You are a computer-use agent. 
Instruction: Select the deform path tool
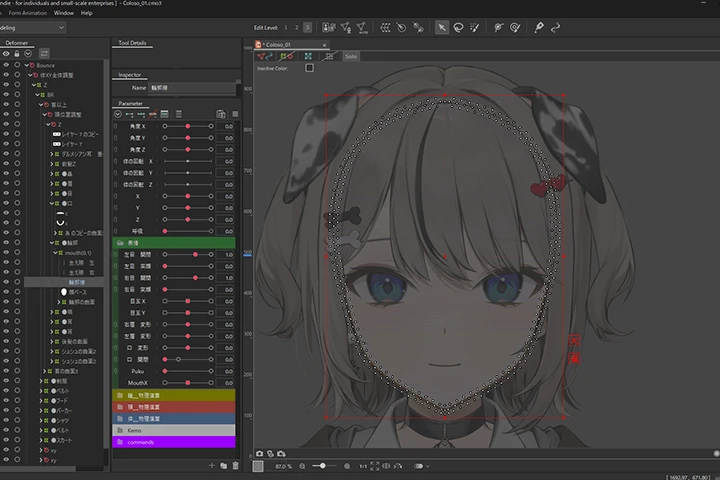point(499,28)
